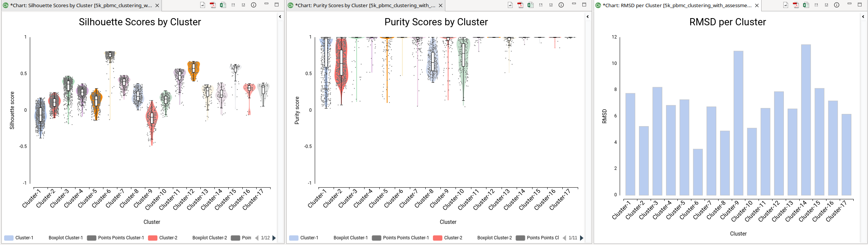The height and width of the screenshot is (245, 868).
Task: Open info for the RMSD chart
Action: [837, 5]
